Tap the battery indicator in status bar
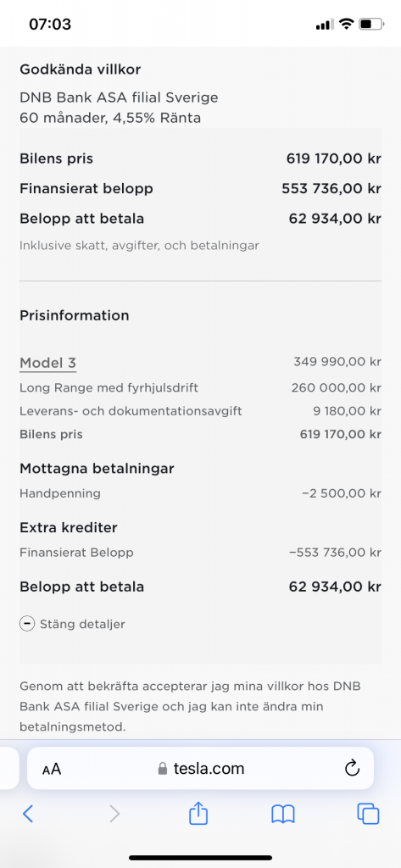The width and height of the screenshot is (401, 868). pyautogui.click(x=371, y=25)
